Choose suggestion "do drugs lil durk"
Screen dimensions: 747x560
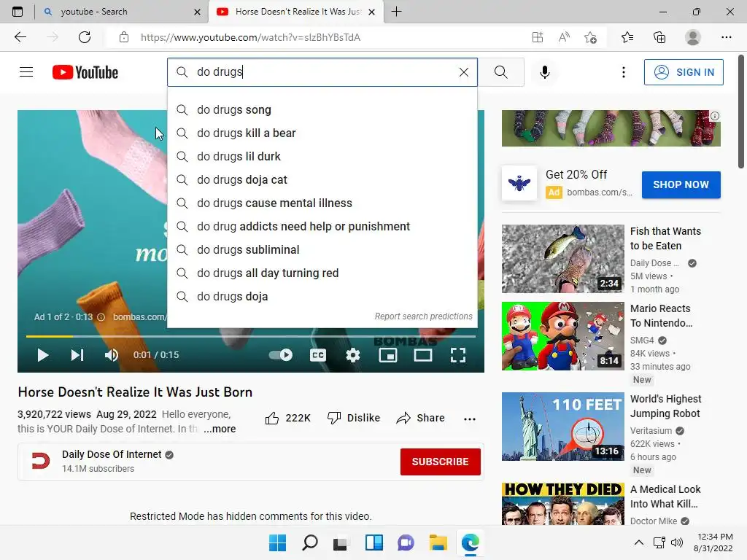(322, 156)
